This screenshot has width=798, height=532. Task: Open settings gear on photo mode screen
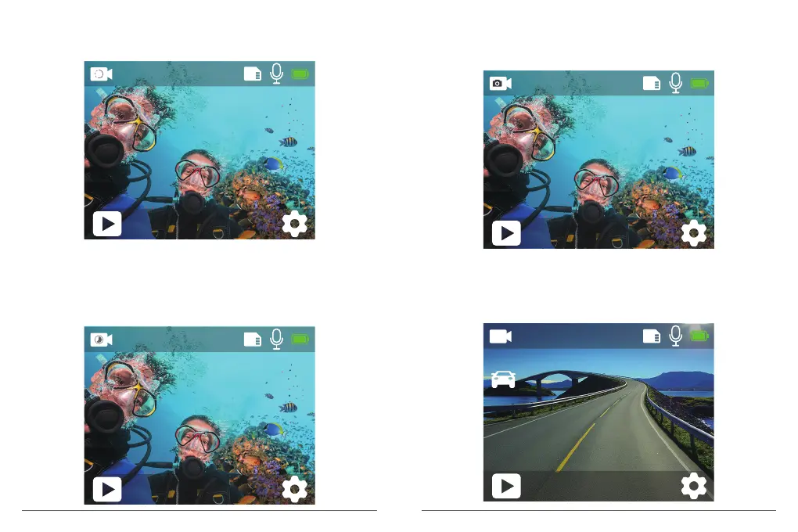694,233
